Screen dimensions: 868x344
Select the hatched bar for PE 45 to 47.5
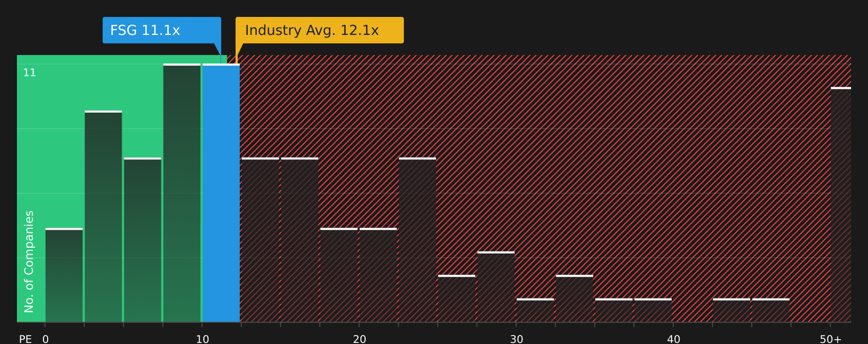point(771,310)
